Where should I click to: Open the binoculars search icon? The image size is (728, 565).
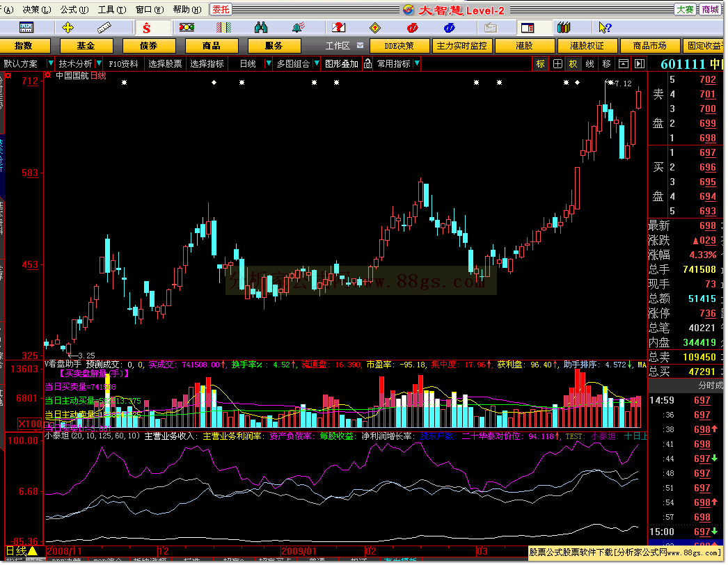[x=261, y=27]
